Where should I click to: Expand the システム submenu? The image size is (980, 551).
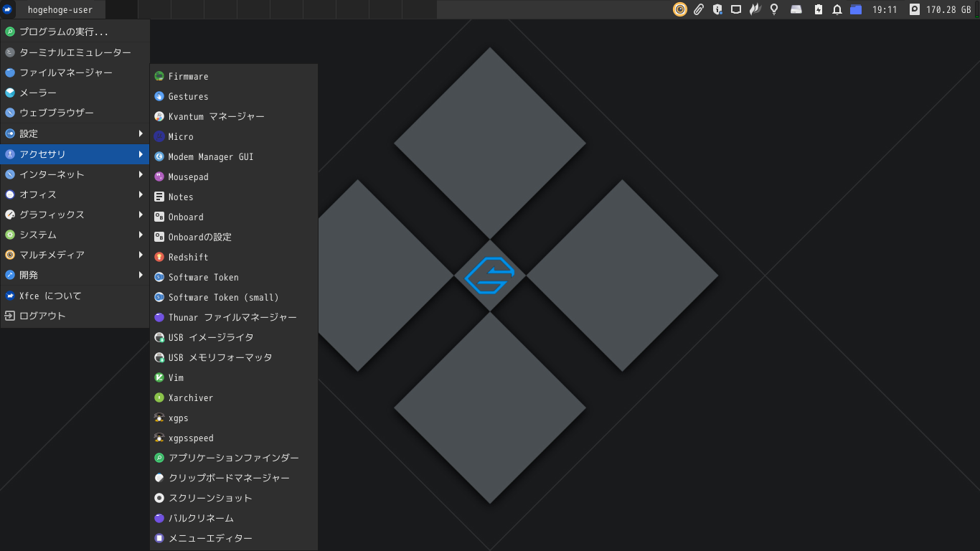pyautogui.click(x=75, y=235)
